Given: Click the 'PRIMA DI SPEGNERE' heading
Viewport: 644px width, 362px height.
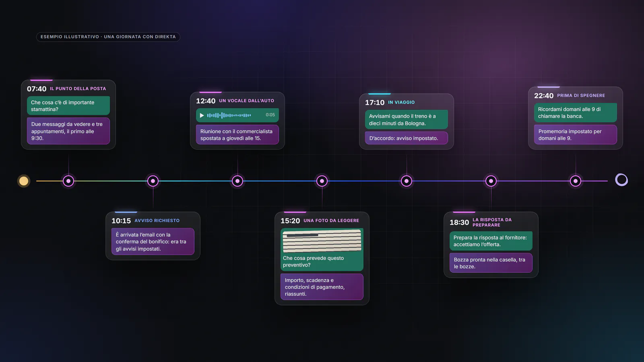Looking at the screenshot, I should pyautogui.click(x=581, y=95).
